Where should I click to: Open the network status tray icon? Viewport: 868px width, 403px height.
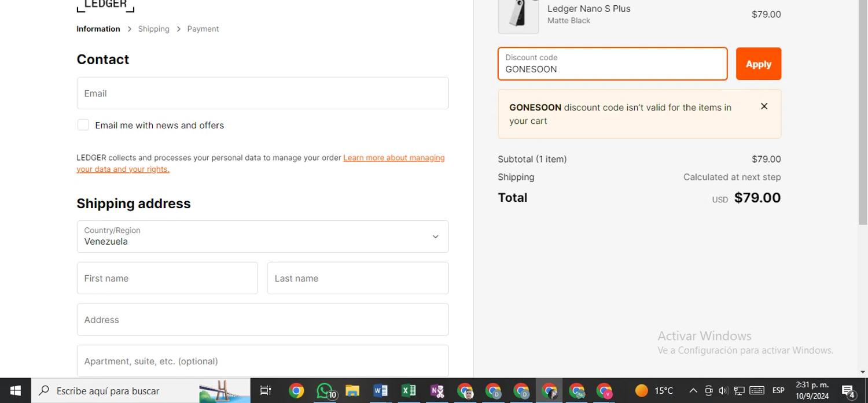(x=739, y=391)
